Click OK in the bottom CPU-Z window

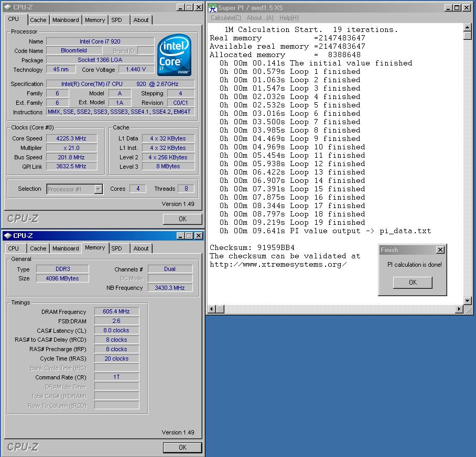182,448
